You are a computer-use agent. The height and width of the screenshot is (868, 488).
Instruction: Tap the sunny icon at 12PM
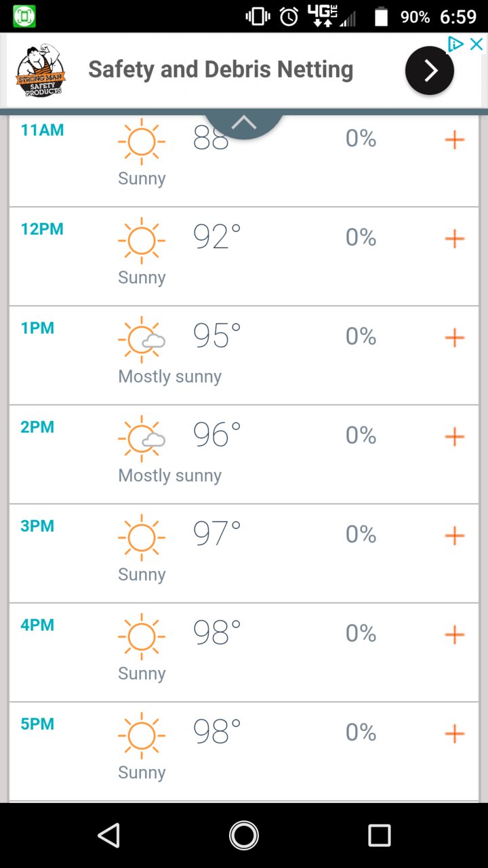(x=142, y=241)
